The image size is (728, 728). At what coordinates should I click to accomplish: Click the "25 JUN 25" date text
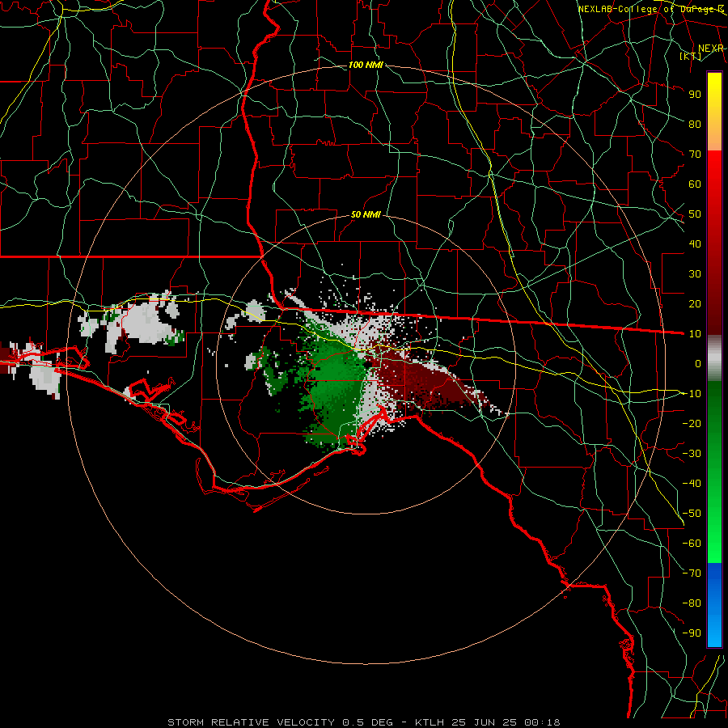click(485, 722)
